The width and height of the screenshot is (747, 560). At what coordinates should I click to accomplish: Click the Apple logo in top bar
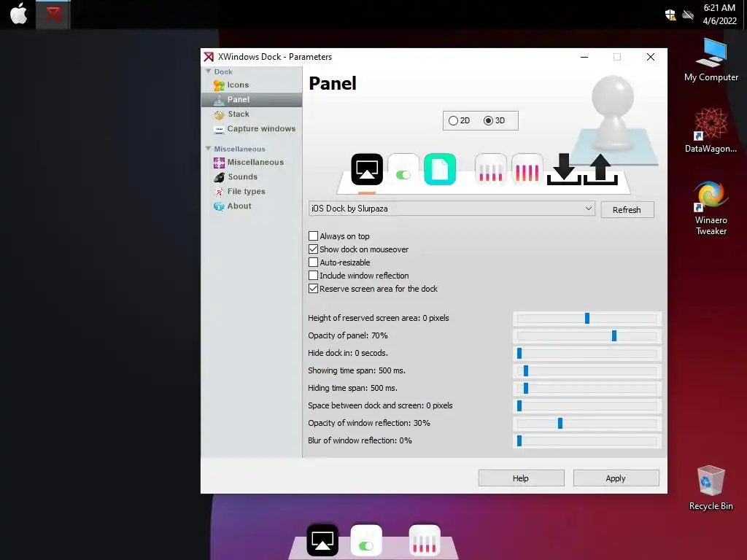(x=18, y=13)
